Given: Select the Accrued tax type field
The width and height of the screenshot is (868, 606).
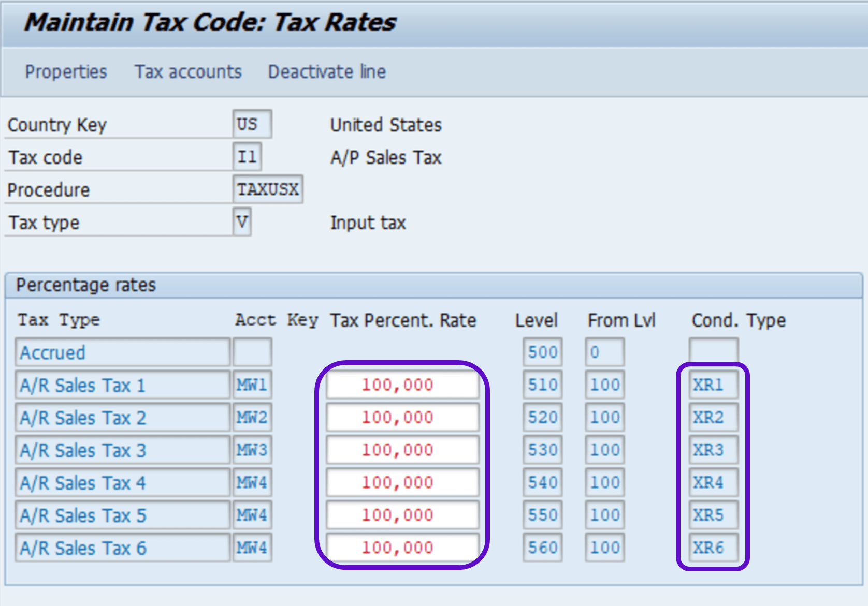Looking at the screenshot, I should pos(123,352).
